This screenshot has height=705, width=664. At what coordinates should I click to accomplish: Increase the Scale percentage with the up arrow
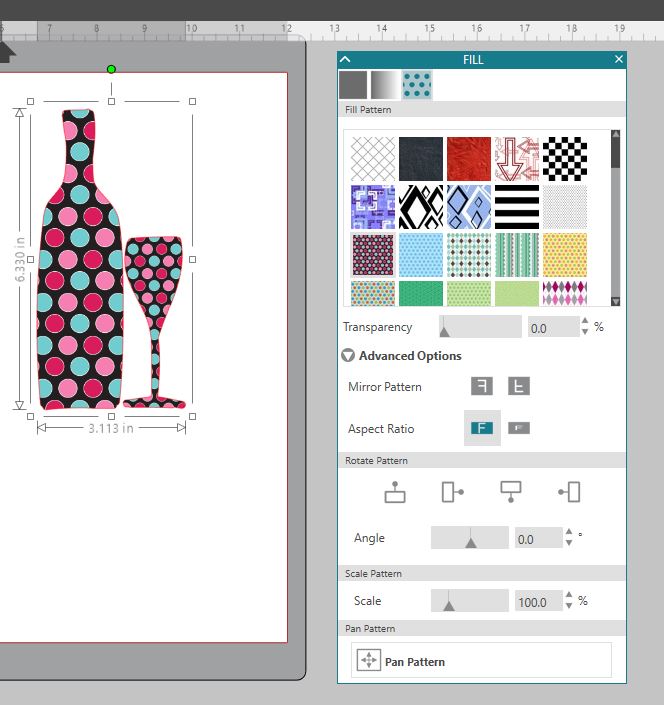[x=569, y=596]
